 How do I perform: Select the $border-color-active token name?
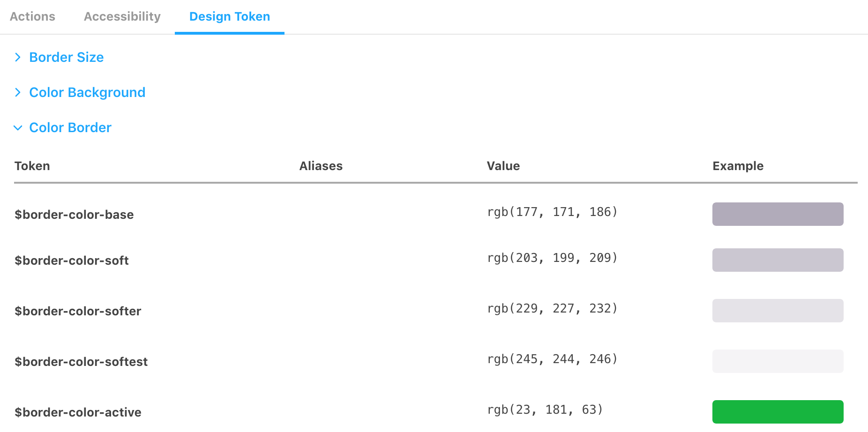click(x=78, y=412)
